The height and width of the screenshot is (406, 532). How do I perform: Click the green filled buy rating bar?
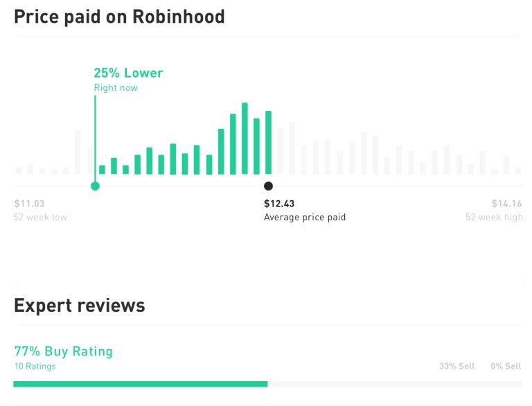[x=140, y=383]
